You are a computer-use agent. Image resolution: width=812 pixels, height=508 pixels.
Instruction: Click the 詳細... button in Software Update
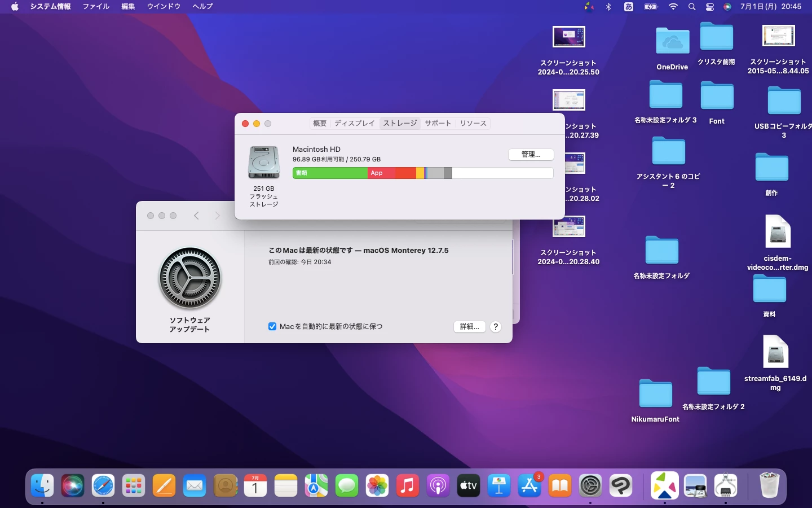click(x=470, y=327)
